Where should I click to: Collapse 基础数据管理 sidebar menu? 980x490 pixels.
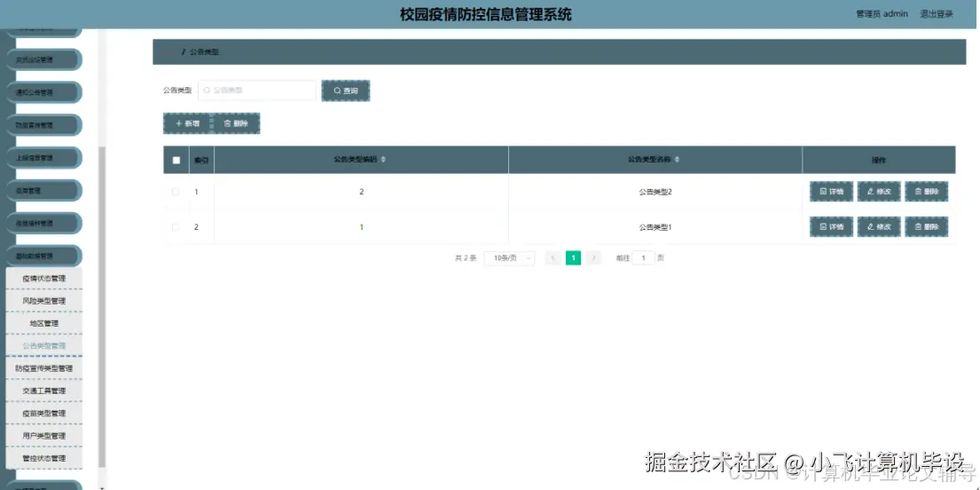click(43, 256)
